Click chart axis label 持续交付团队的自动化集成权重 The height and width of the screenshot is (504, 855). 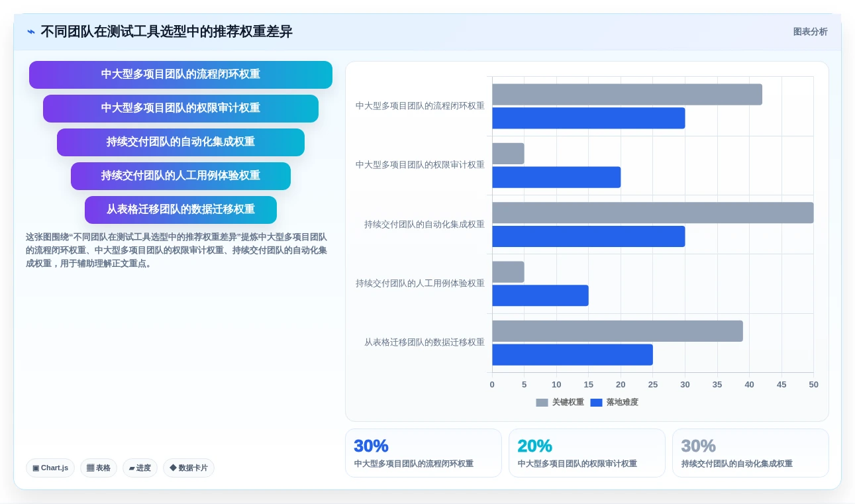click(x=425, y=225)
